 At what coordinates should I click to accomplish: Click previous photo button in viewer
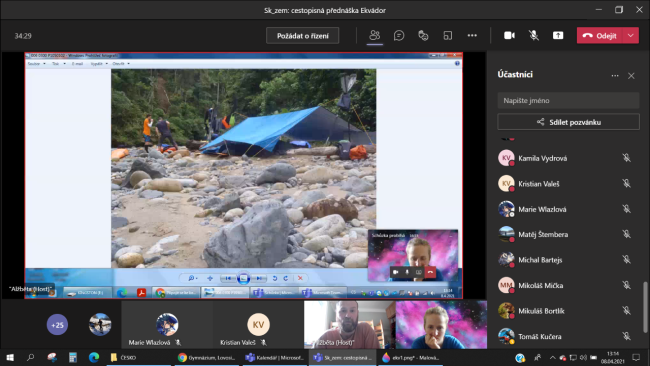pyautogui.click(x=228, y=278)
